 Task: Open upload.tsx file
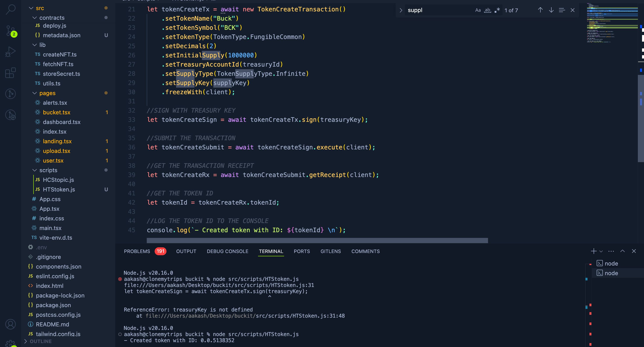(57, 151)
